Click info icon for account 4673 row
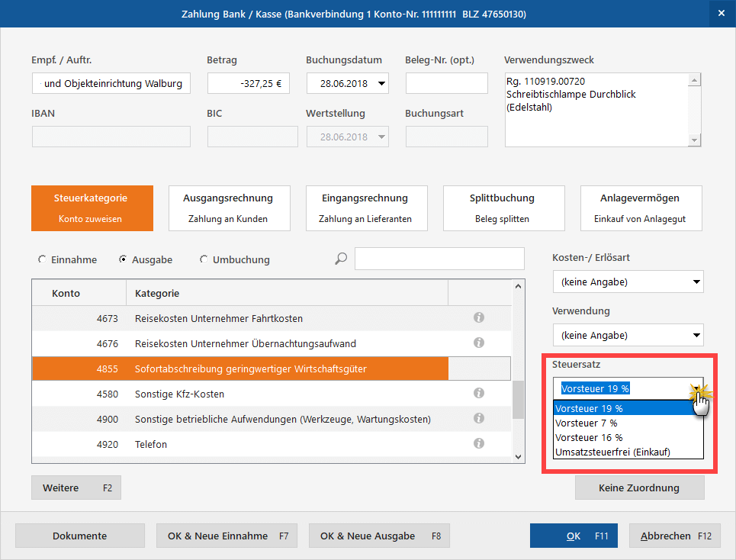Screen dimensions: 736x560 pyautogui.click(x=479, y=318)
